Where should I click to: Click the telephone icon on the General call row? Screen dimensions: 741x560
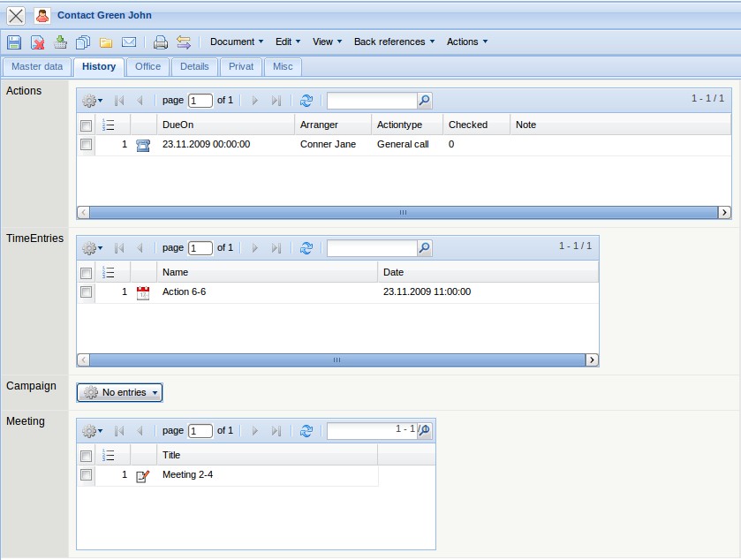(x=141, y=144)
